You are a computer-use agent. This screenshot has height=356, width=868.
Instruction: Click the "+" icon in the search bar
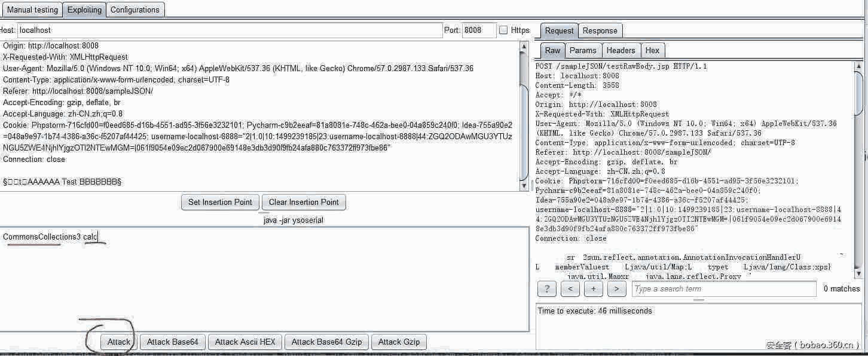point(593,289)
